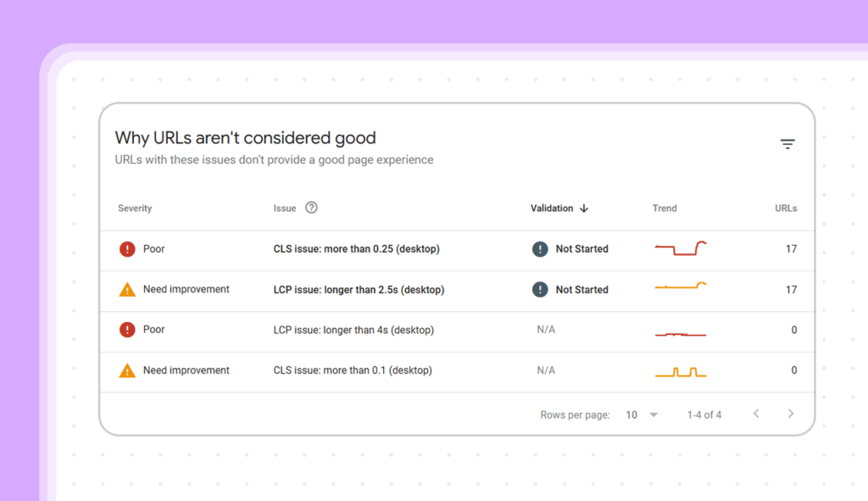Select the Trend column header

[665, 208]
